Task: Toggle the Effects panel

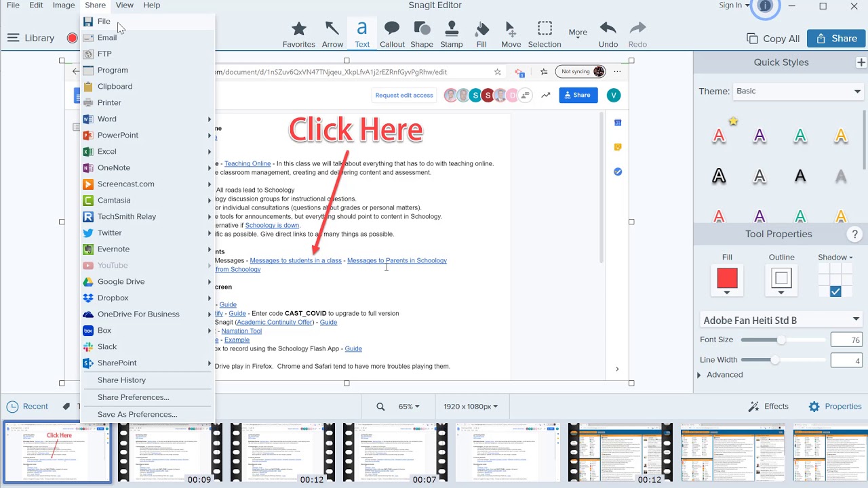Action: click(768, 407)
